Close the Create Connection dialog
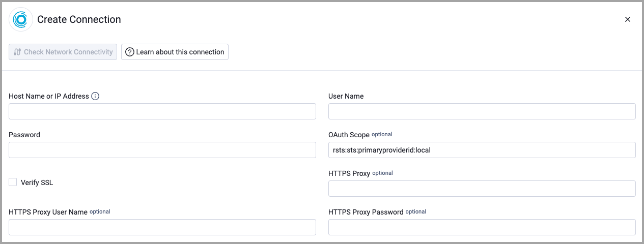This screenshot has width=644, height=244. click(628, 19)
